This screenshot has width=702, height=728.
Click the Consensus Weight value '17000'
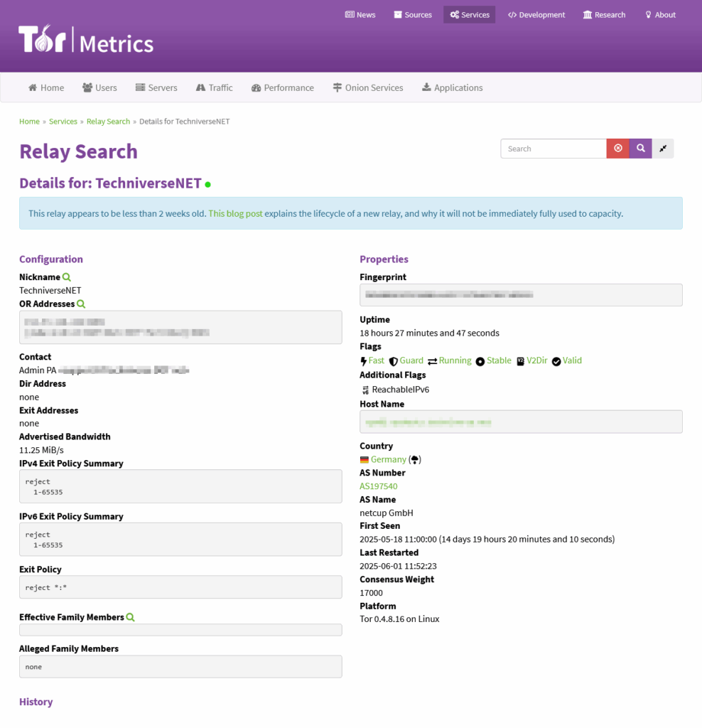371,593
